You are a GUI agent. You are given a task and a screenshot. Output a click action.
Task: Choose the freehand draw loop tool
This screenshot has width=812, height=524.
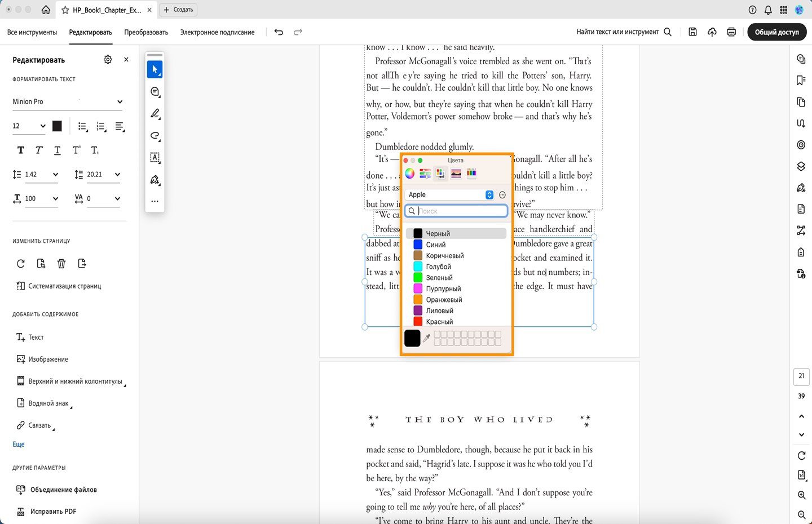click(155, 136)
